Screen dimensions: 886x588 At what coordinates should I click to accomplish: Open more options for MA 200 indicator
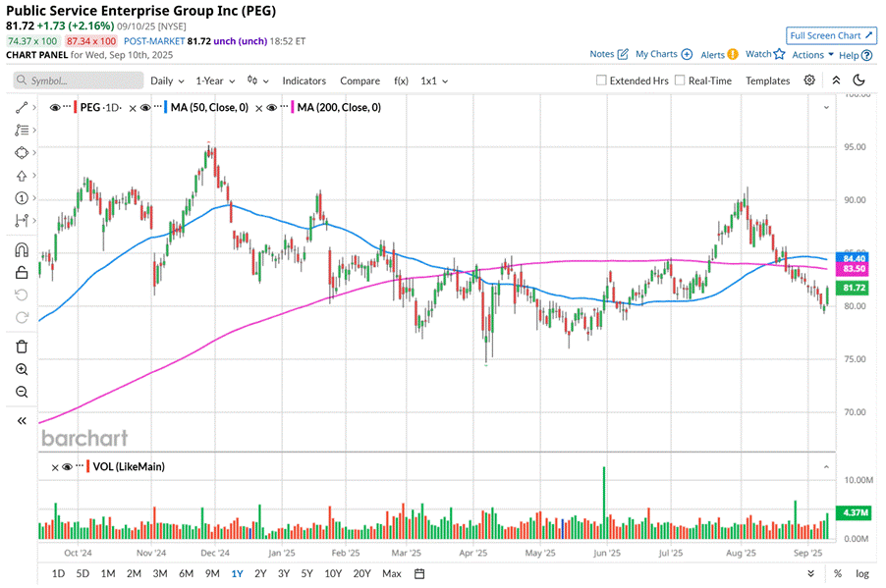pos(284,107)
